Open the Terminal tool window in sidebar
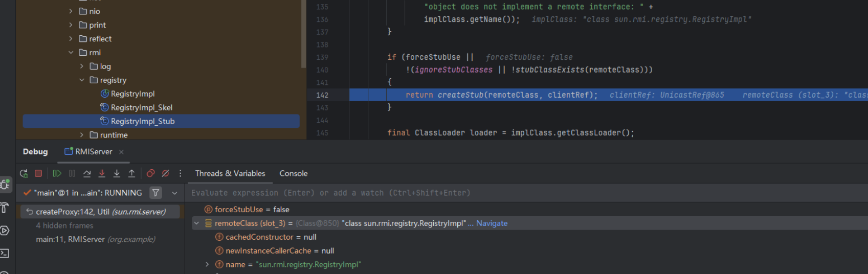This screenshot has width=868, height=274. pos(5,254)
